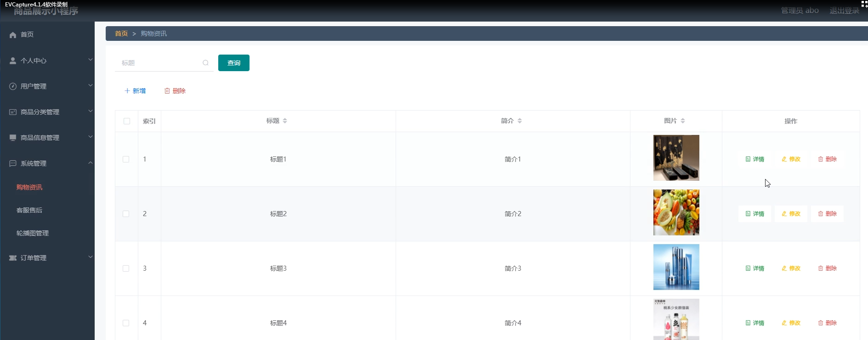Open the 订单管理 menu label
This screenshot has width=868, height=340.
pyautogui.click(x=34, y=258)
